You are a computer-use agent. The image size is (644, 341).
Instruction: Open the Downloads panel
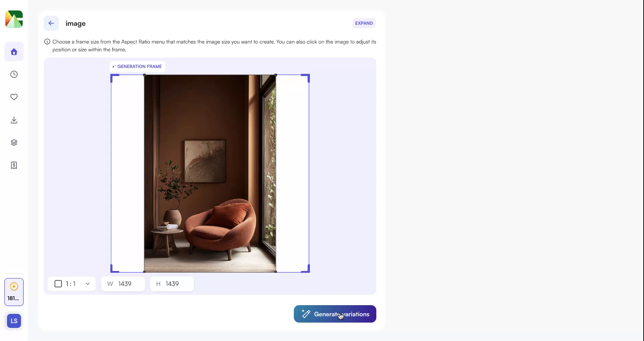14,120
